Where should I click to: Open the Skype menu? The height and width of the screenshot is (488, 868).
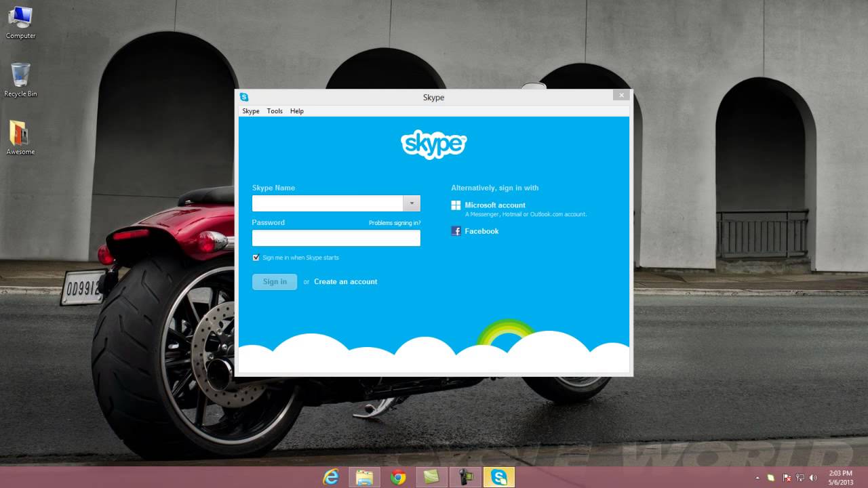pos(251,111)
